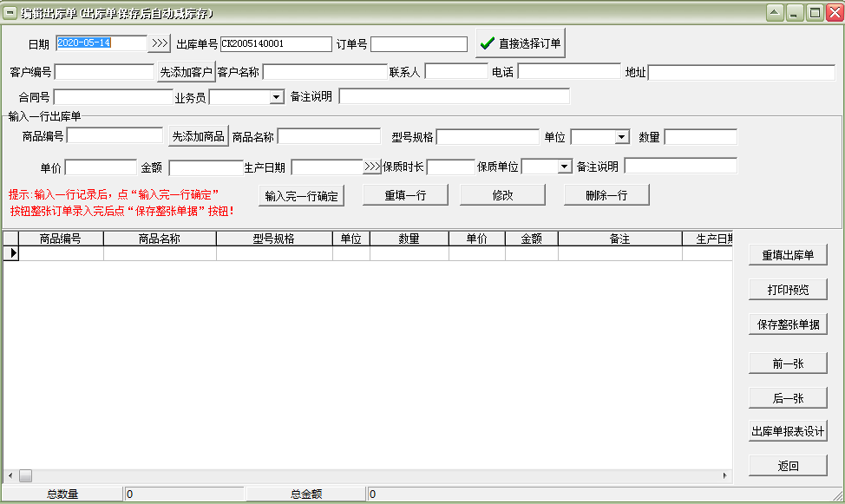Select the current row indicator arrow
845x504 pixels.
[11, 252]
